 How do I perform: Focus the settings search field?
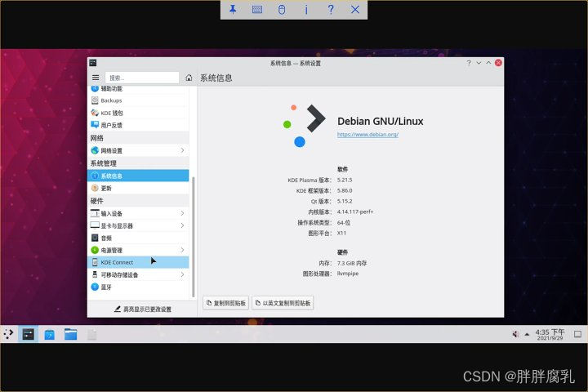(x=142, y=78)
